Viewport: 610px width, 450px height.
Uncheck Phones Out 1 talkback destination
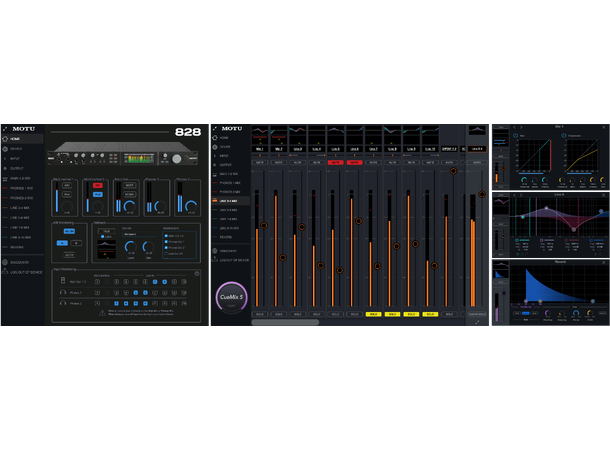point(167,242)
